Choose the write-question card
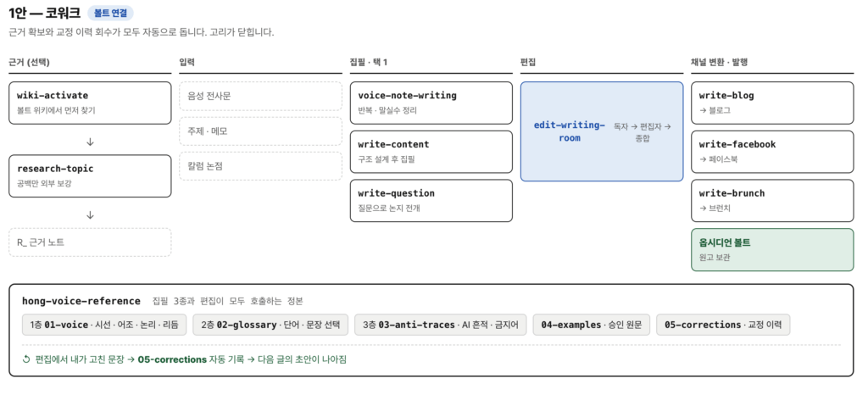The image size is (868, 395). (431, 200)
